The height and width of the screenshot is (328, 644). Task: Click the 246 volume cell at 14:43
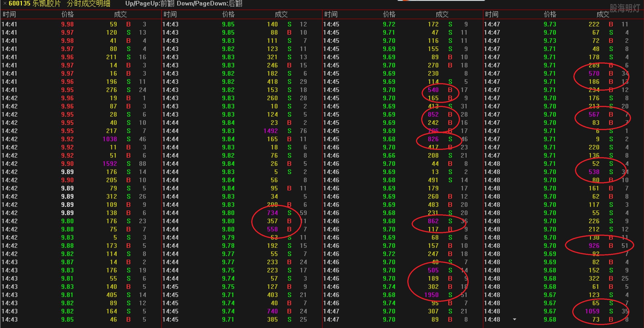click(x=272, y=65)
